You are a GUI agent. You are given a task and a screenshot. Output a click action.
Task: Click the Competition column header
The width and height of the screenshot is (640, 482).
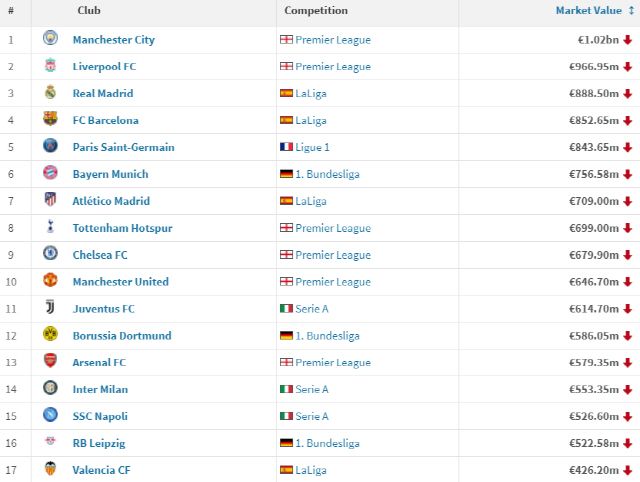pos(316,11)
